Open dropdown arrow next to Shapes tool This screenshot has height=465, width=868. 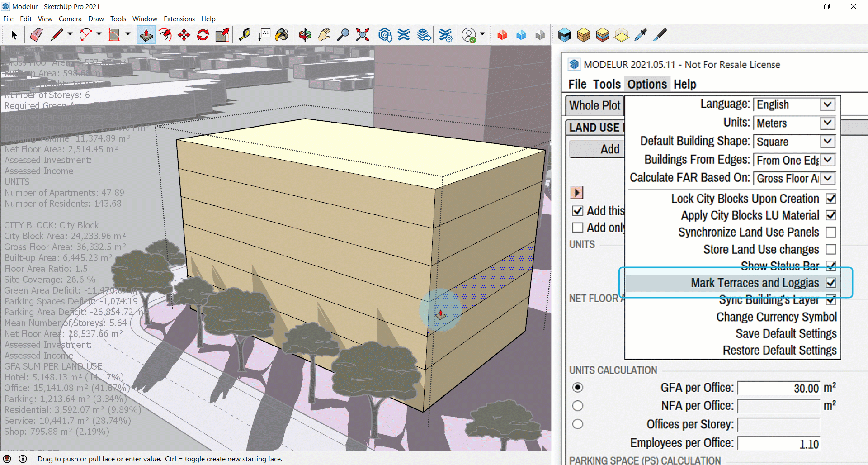click(x=127, y=34)
